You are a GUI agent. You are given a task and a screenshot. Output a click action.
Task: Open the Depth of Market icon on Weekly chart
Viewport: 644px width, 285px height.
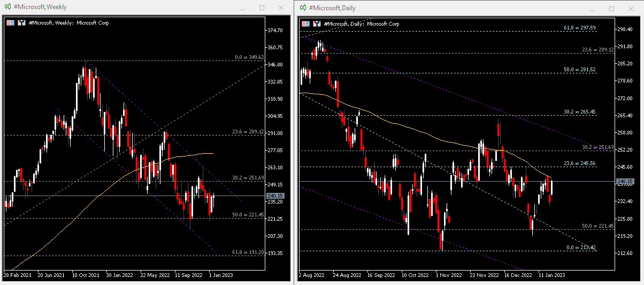[10, 23]
